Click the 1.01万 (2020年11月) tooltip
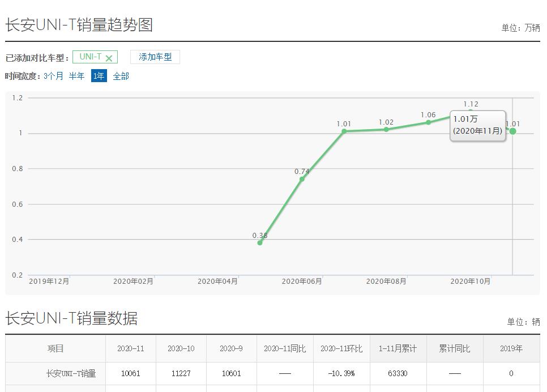This screenshot has width=547, height=392. [x=477, y=126]
